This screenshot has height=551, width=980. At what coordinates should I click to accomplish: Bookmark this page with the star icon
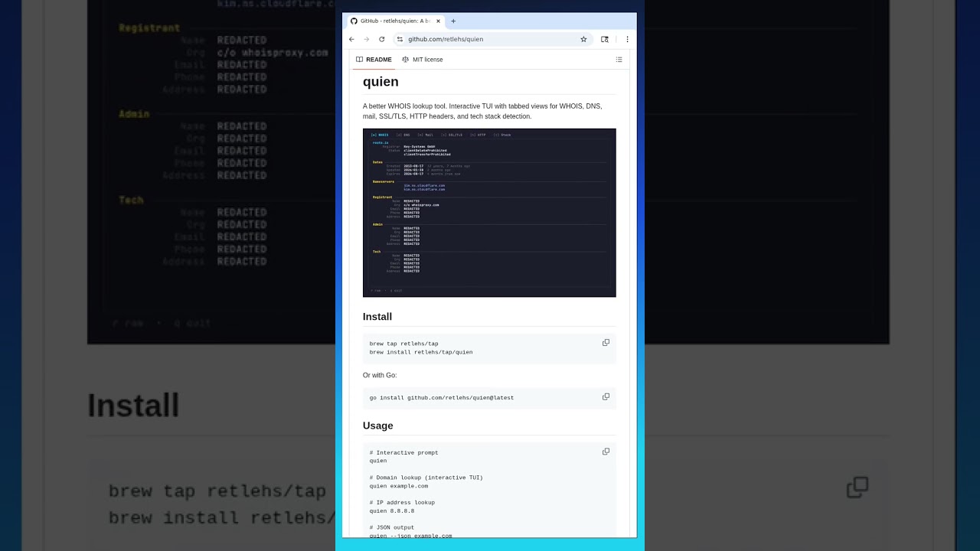click(583, 39)
